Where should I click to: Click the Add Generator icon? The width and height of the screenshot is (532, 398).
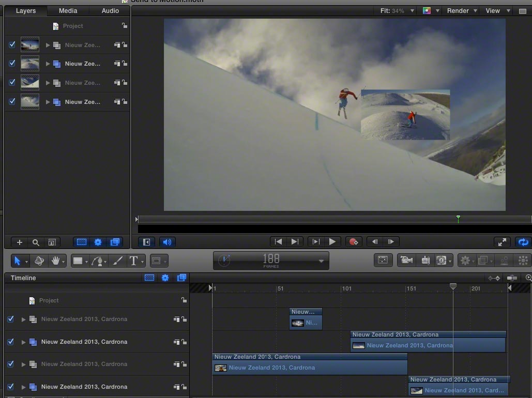point(441,260)
